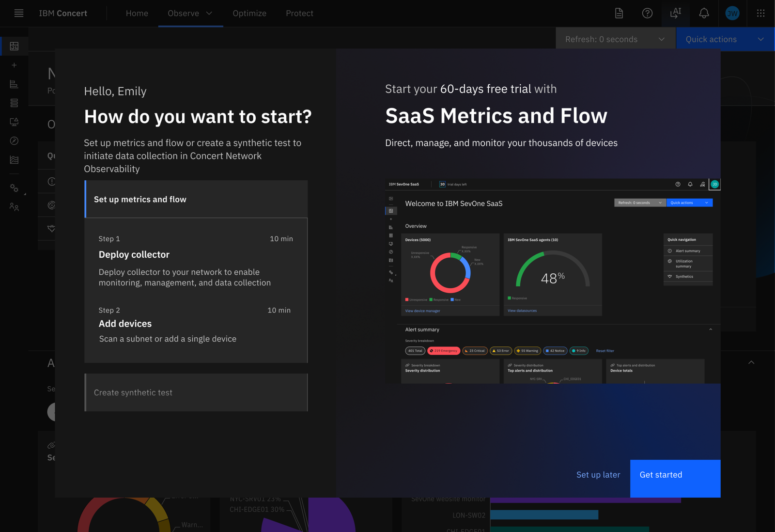The width and height of the screenshot is (775, 532).
Task: Click the Set up later button
Action: click(x=598, y=475)
